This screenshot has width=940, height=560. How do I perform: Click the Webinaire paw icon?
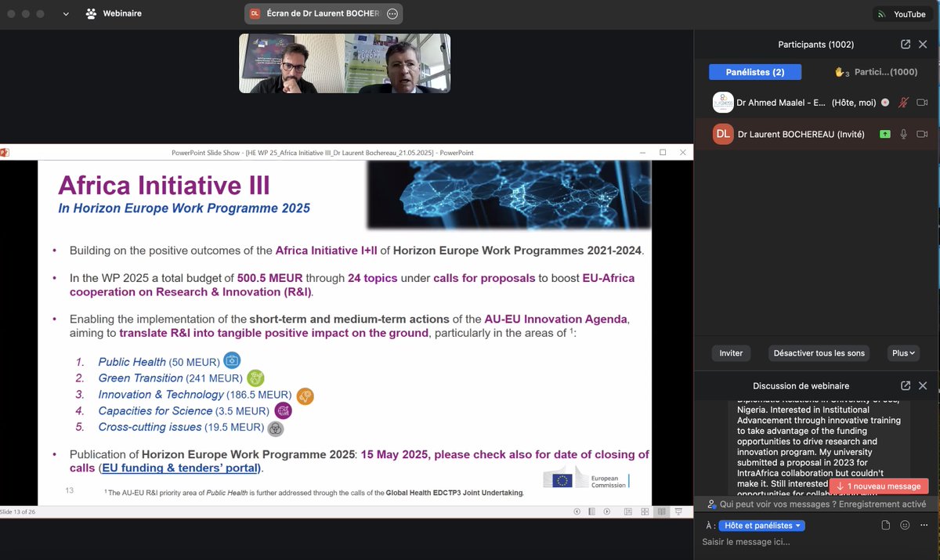[92, 13]
